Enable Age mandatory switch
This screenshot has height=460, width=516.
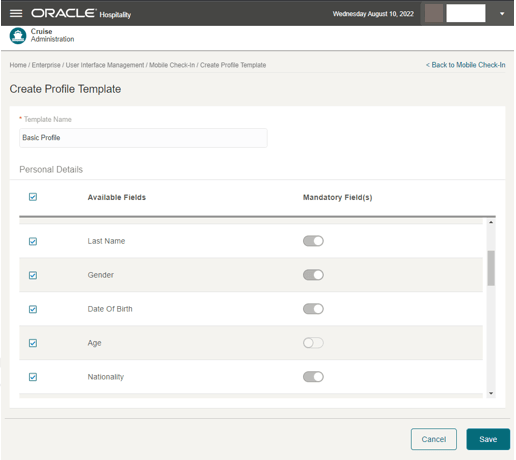(x=313, y=343)
